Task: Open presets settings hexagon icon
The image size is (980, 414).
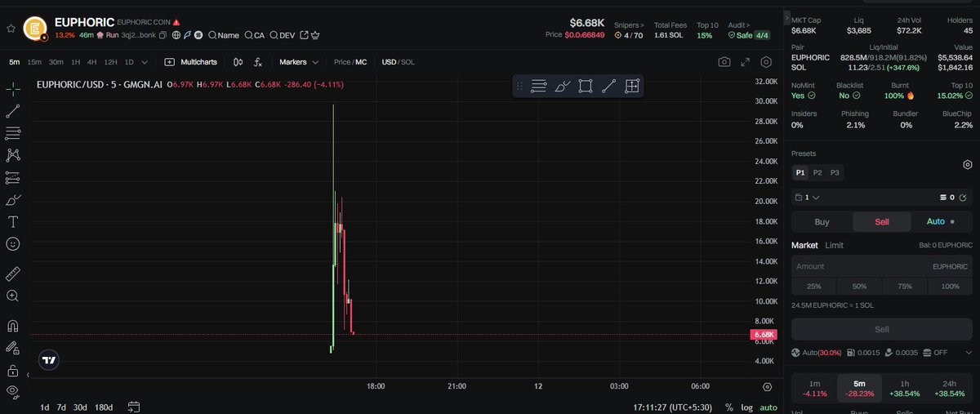Action: coord(967,165)
